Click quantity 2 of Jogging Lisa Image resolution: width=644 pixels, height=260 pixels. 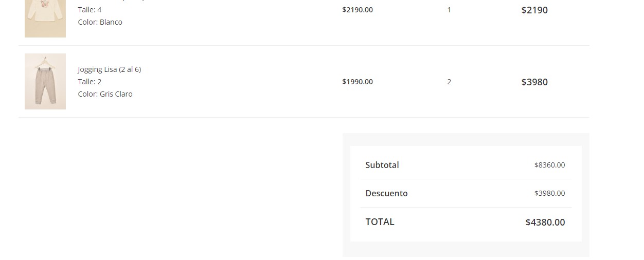(x=449, y=82)
